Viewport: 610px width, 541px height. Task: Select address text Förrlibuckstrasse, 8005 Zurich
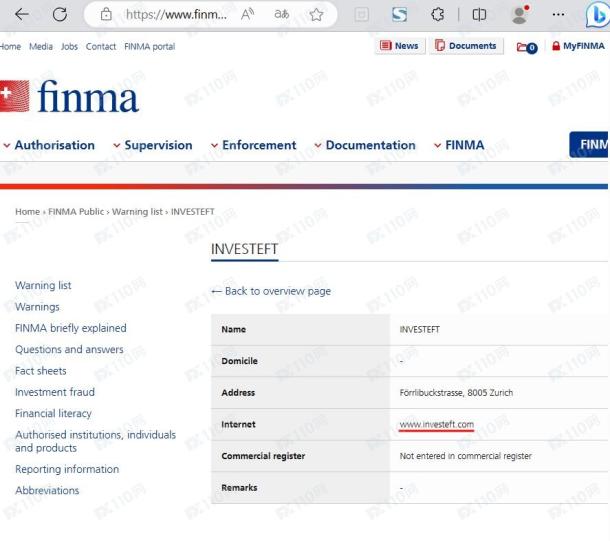(456, 392)
